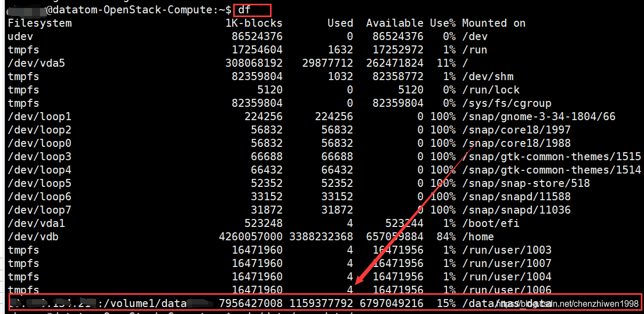The width and height of the screenshot is (644, 314).
Task: Select the '/dev/loop5' filesystem name
Action: [40, 183]
